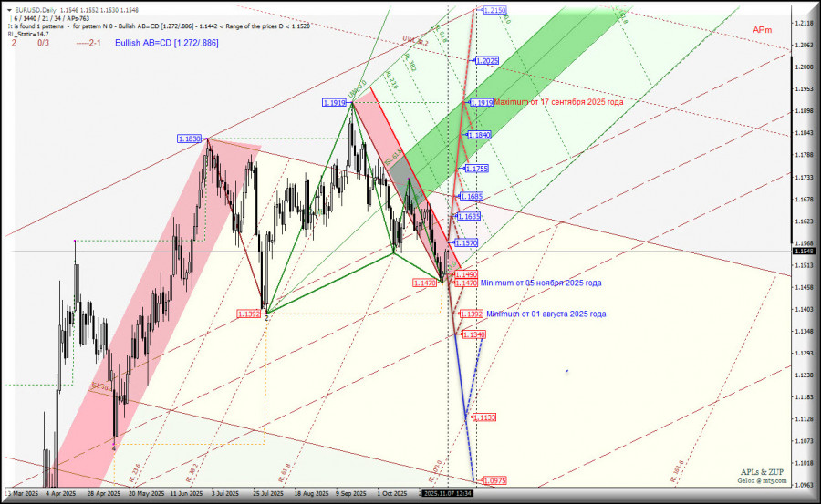Image resolution: width=821 pixels, height=504 pixels.
Task: Click the Minimum от 05 ноября 2025 text
Action: point(541,283)
